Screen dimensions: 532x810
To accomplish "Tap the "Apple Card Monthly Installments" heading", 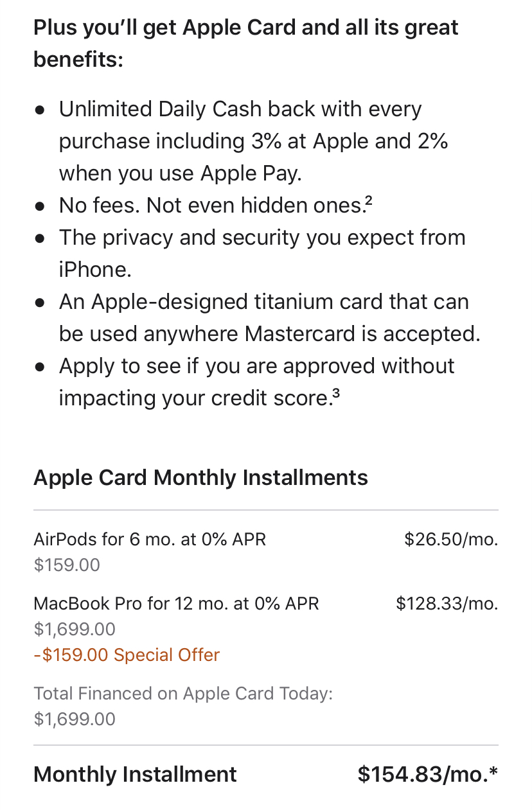I will 200,478.
